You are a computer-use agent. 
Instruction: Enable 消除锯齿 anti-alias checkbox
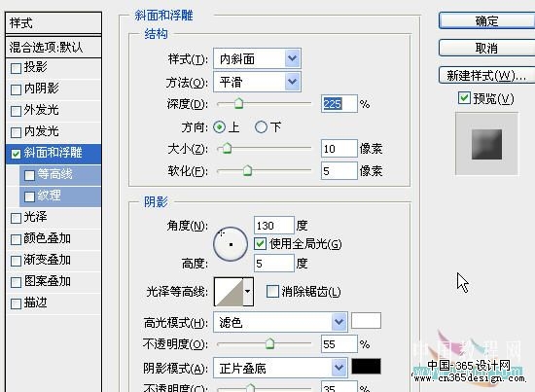coord(272,292)
